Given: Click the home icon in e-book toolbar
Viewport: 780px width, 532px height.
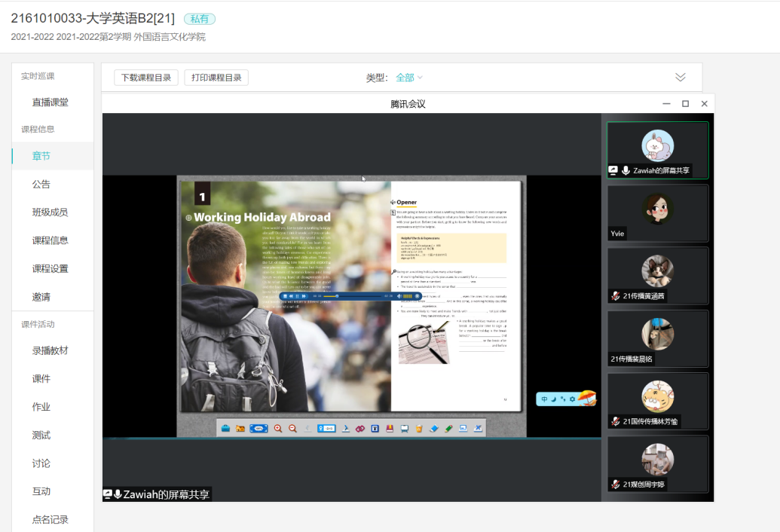Looking at the screenshot, I should point(240,428).
